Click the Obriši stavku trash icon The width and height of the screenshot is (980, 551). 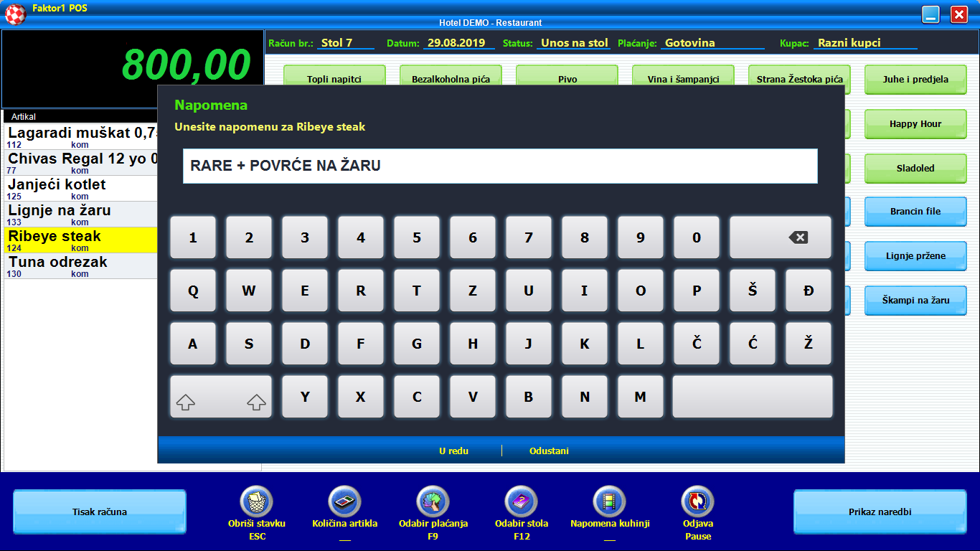point(257,501)
